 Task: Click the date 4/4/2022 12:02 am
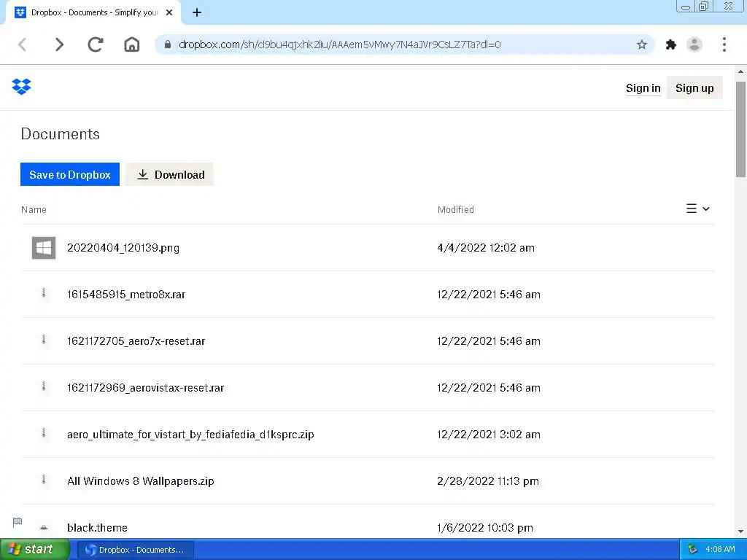[x=486, y=248]
